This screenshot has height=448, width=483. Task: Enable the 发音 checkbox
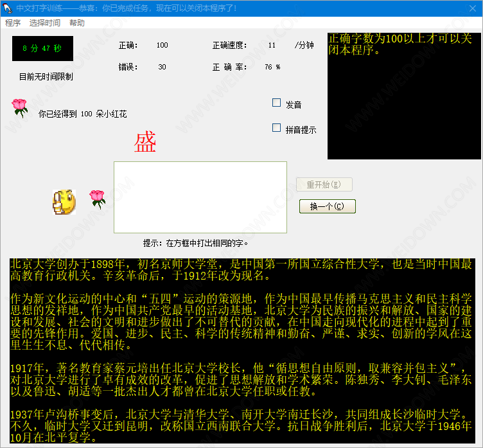pyautogui.click(x=276, y=103)
